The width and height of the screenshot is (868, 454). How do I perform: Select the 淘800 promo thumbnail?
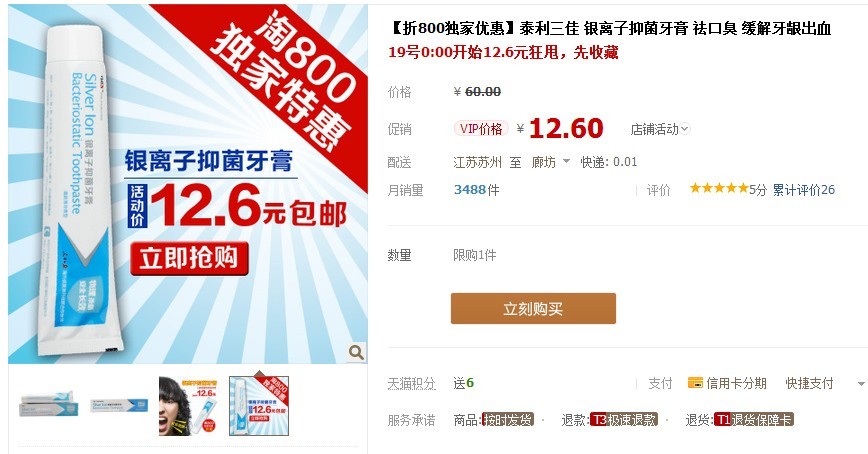tap(259, 405)
